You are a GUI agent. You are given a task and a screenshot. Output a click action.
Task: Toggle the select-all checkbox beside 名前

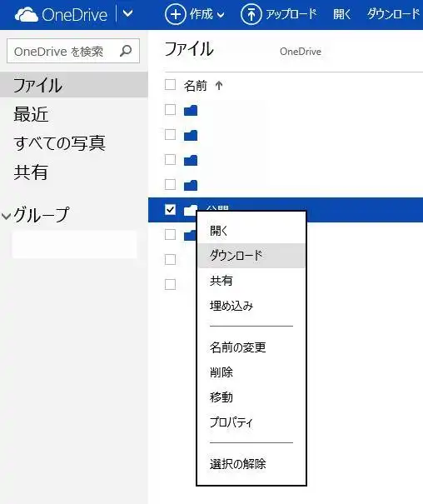pos(170,85)
